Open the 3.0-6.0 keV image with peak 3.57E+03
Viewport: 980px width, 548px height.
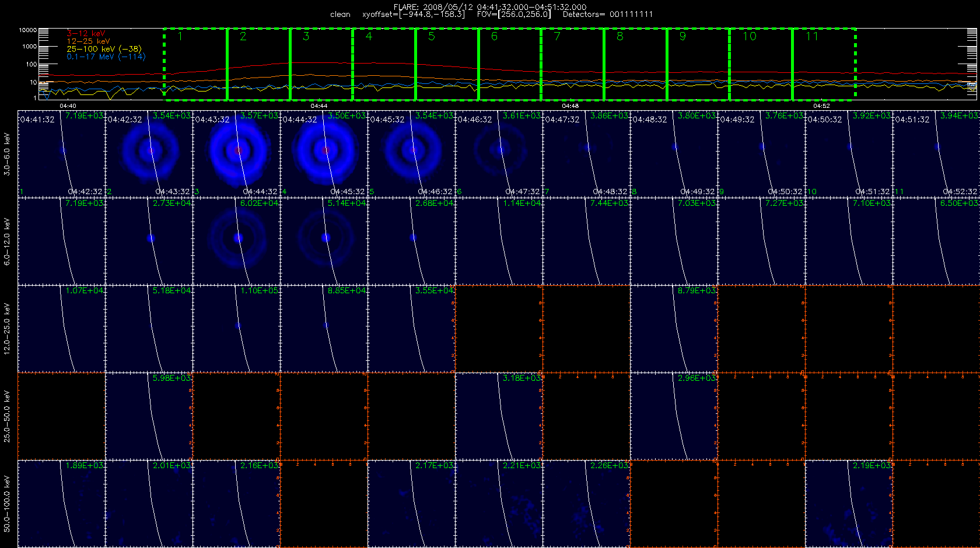click(x=236, y=154)
